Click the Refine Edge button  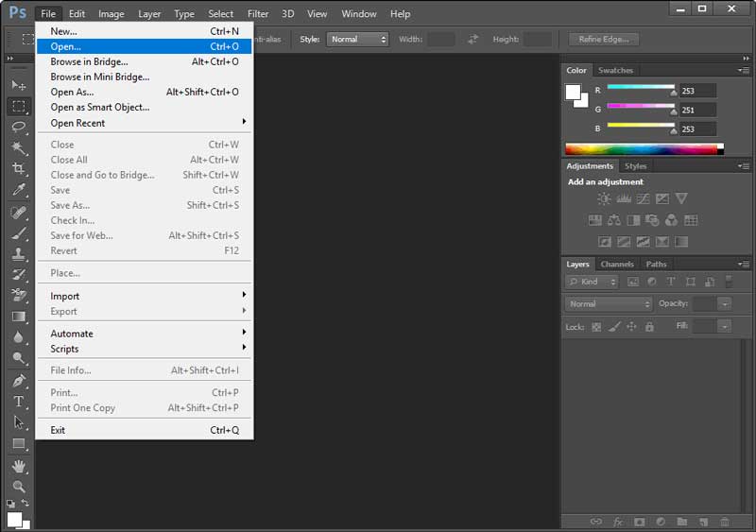pyautogui.click(x=604, y=40)
